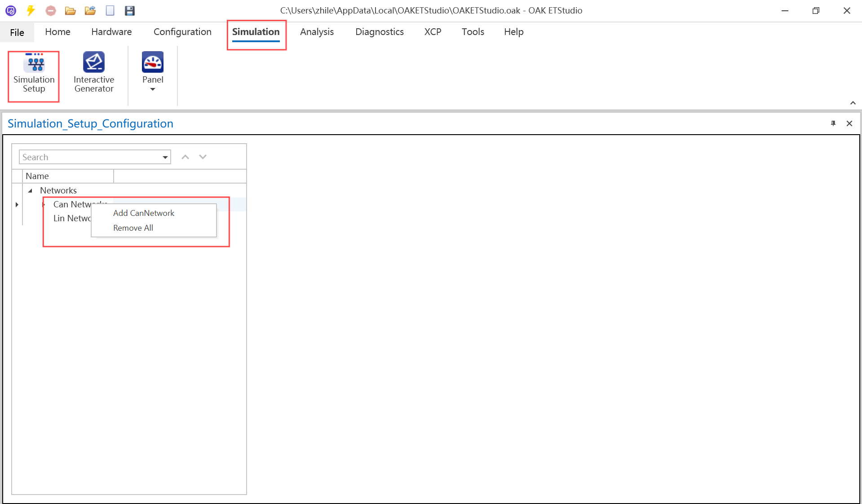The image size is (862, 504).
Task: Click the blank new document icon
Action: [110, 10]
